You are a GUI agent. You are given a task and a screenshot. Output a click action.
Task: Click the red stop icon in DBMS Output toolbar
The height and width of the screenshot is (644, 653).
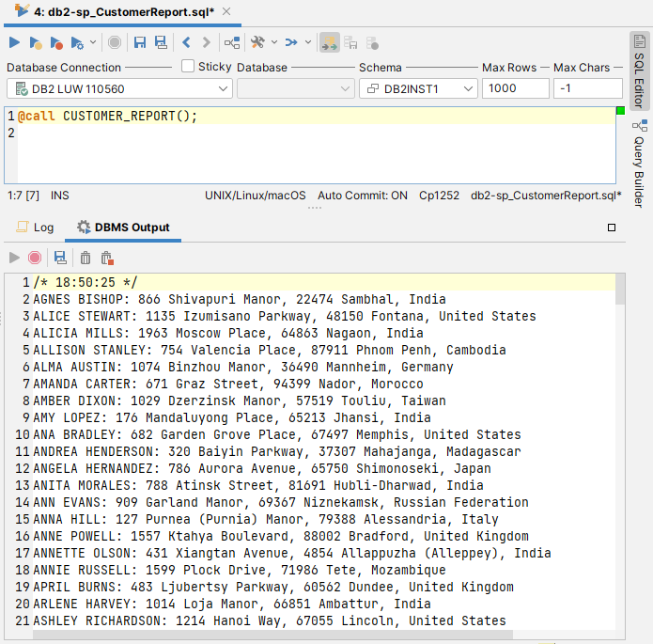[x=35, y=258]
